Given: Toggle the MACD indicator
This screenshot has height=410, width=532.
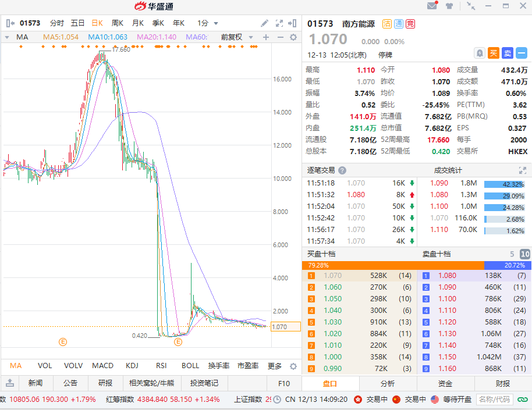Looking at the screenshot, I should (x=103, y=366).
